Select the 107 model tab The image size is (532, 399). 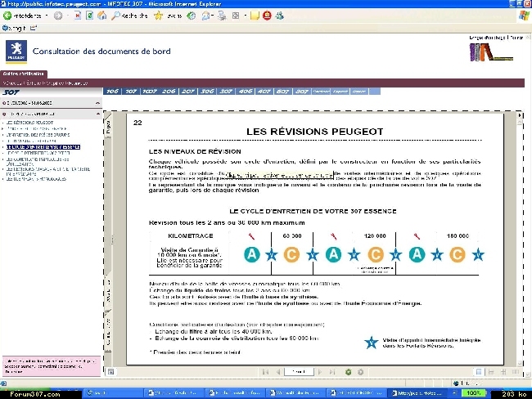point(131,92)
